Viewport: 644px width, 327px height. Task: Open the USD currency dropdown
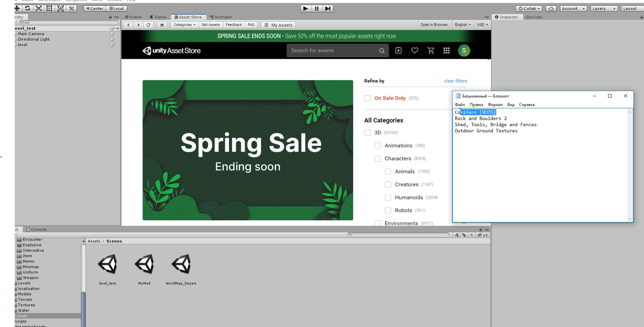click(482, 25)
